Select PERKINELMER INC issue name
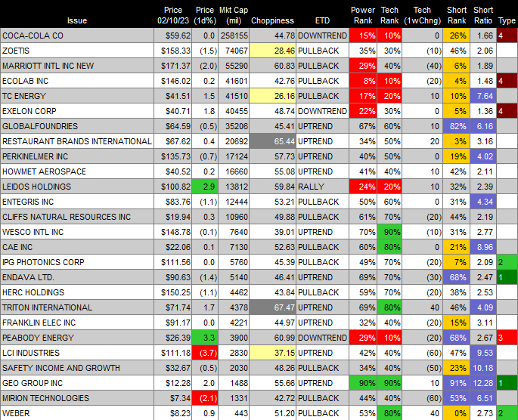This screenshot has width=518, height=420. 35,156
